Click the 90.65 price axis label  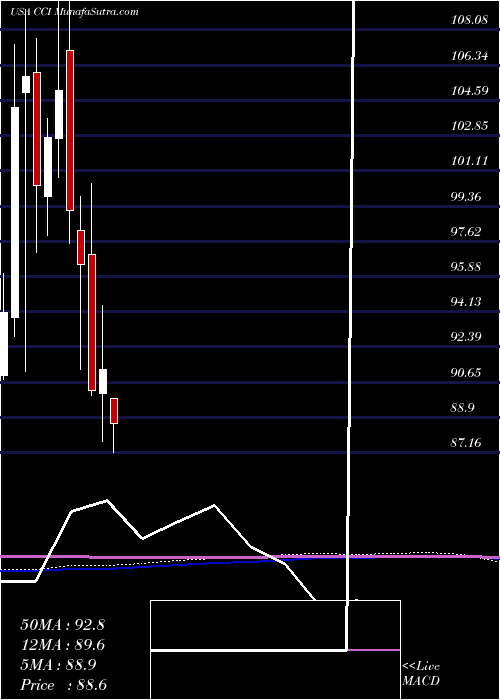click(466, 372)
